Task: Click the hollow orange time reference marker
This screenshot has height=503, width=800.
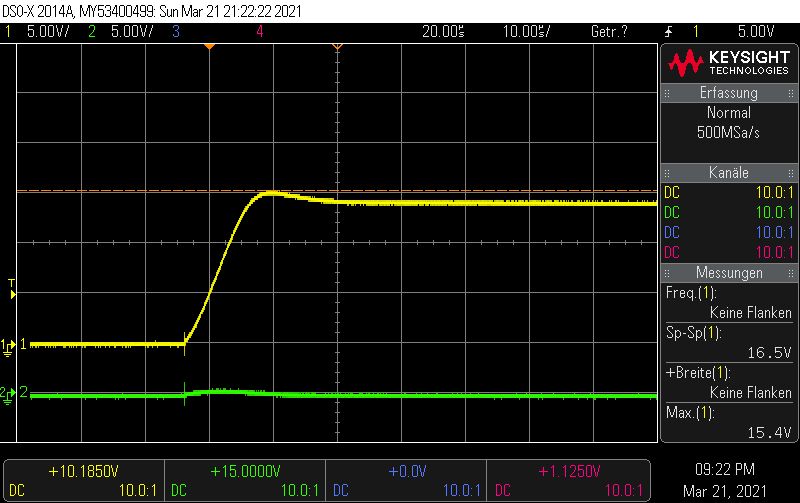Action: point(337,46)
